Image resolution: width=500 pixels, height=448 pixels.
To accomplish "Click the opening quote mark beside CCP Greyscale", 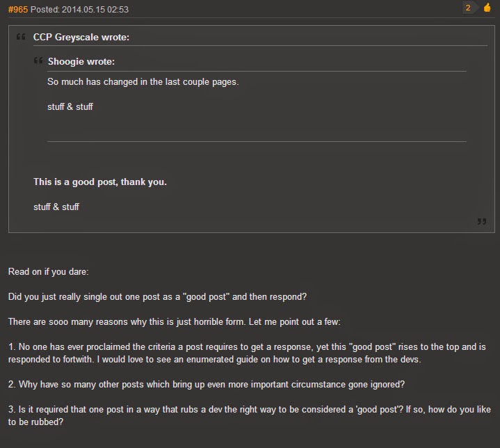I will coord(21,37).
